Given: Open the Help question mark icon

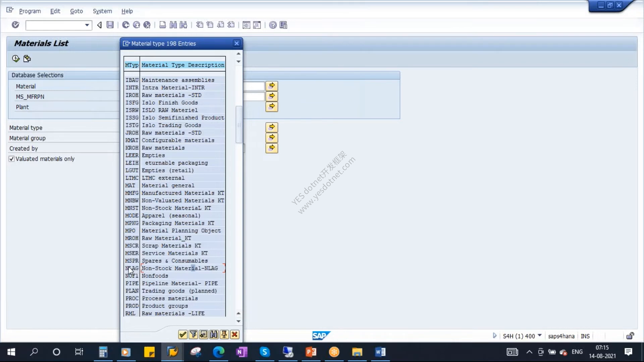Looking at the screenshot, I should pyautogui.click(x=273, y=25).
